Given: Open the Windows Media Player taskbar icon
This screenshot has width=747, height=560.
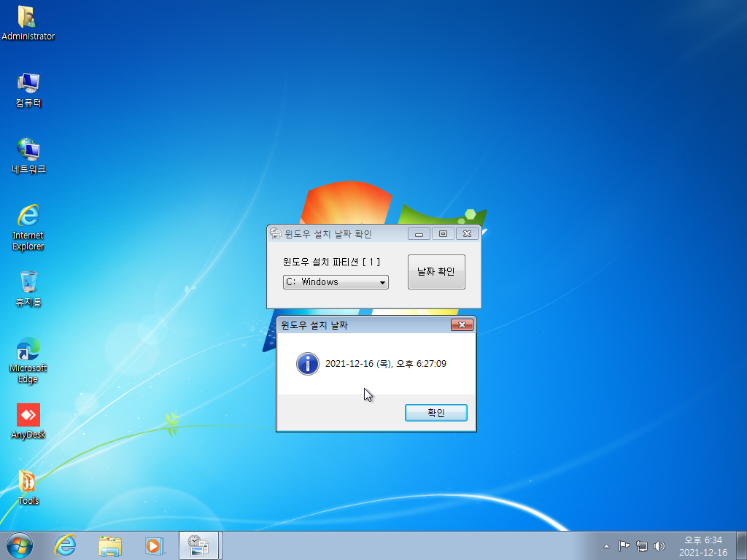Looking at the screenshot, I should point(154,545).
